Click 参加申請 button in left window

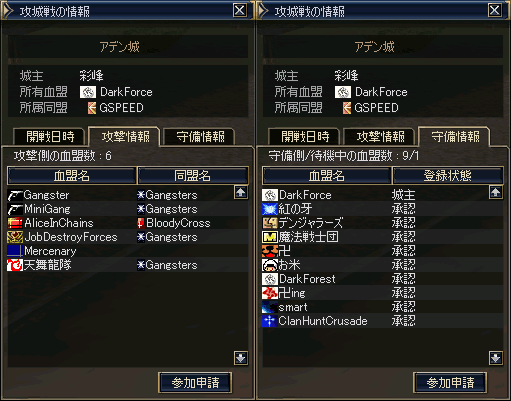point(195,382)
